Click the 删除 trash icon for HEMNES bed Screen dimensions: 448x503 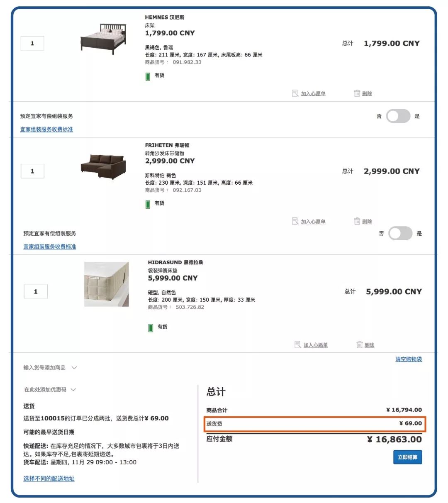click(x=358, y=93)
